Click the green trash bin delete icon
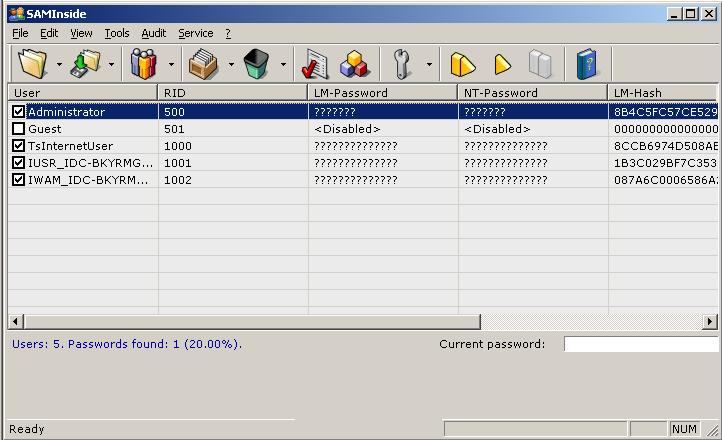Viewport: 722px width, 440px height. (256, 64)
